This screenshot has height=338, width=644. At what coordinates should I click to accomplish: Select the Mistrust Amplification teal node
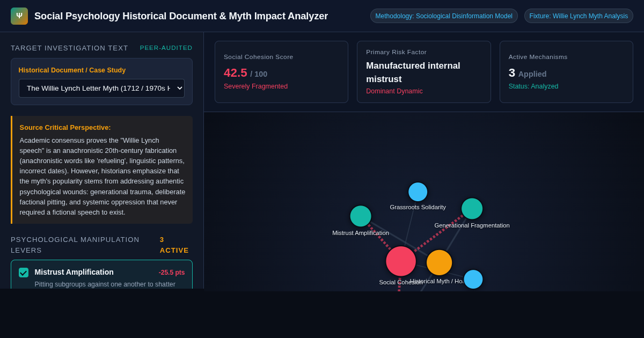[x=361, y=216]
